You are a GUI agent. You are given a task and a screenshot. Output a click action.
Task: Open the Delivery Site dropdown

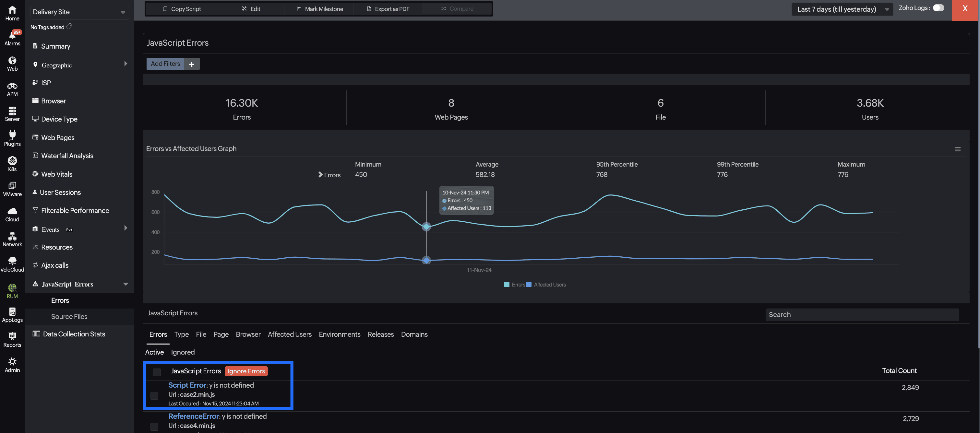pyautogui.click(x=79, y=12)
